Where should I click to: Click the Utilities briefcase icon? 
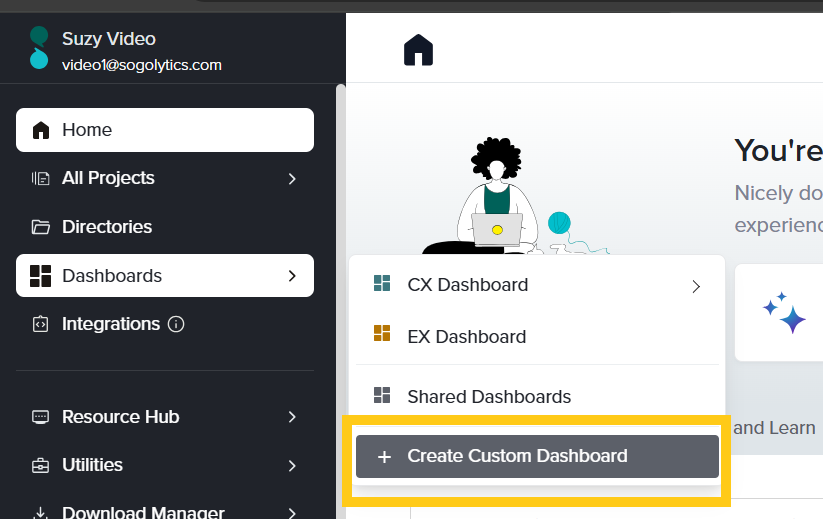(40, 465)
